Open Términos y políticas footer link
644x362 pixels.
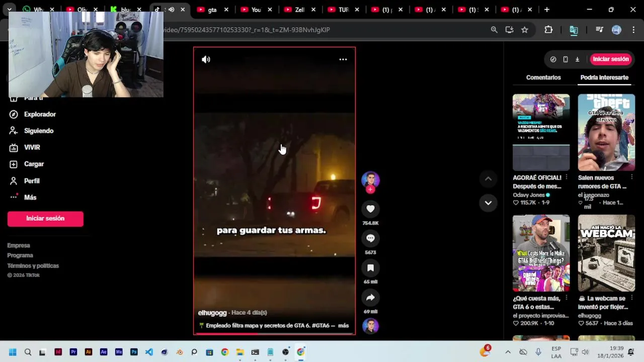33,265
